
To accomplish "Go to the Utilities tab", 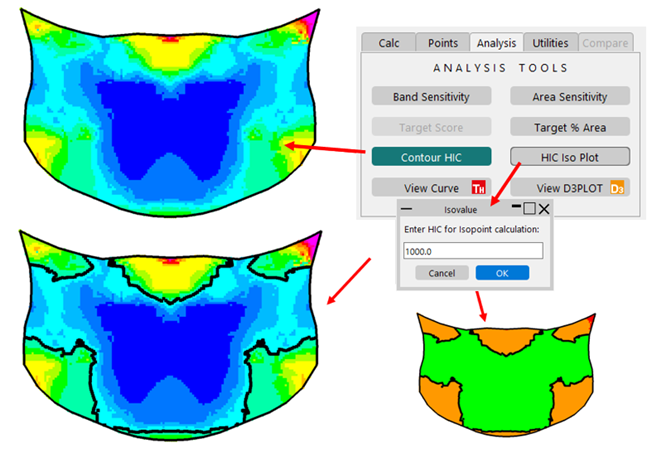I will pyautogui.click(x=550, y=43).
